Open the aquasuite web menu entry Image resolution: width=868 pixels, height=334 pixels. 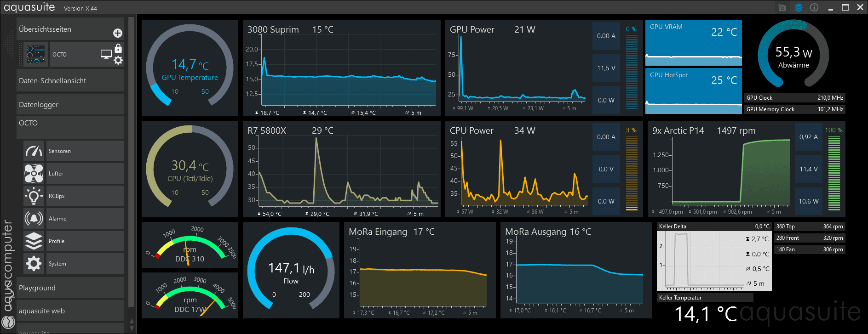70,311
